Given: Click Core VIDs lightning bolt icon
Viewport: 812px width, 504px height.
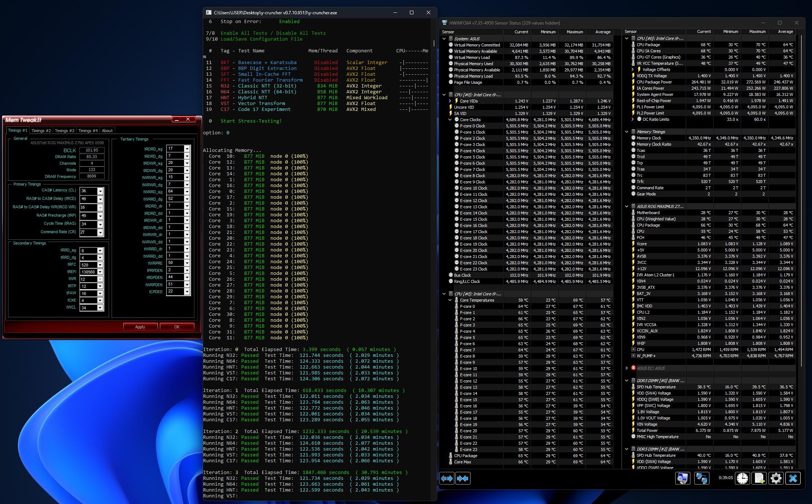Looking at the screenshot, I should tap(456, 101).
